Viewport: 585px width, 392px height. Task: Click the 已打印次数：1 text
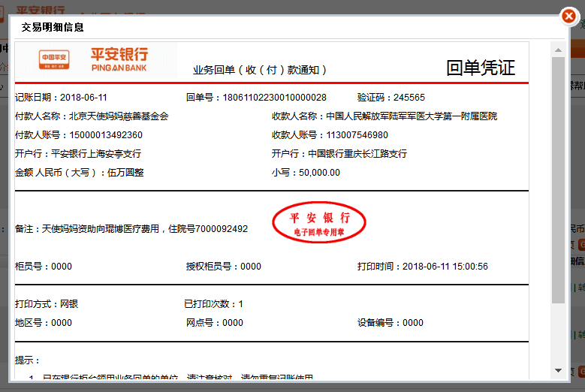click(x=214, y=304)
